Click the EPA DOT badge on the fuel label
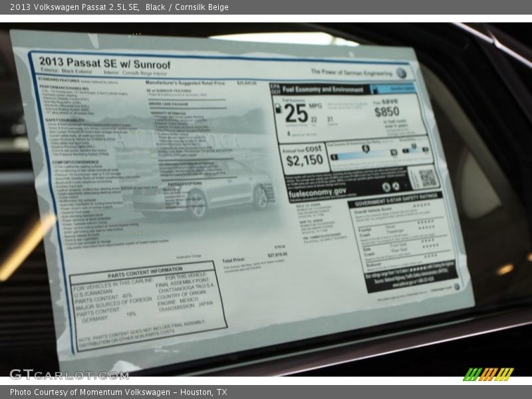 pyautogui.click(x=275, y=88)
